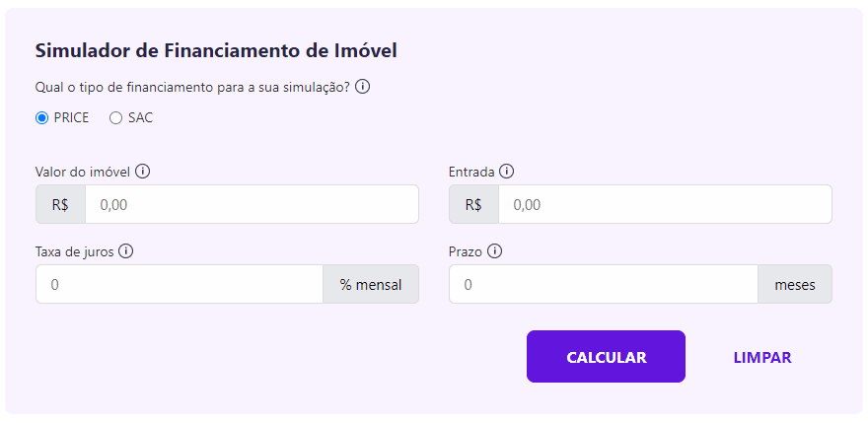The height and width of the screenshot is (423, 868).
Task: Click the Prazo number input field
Action: pyautogui.click(x=603, y=284)
